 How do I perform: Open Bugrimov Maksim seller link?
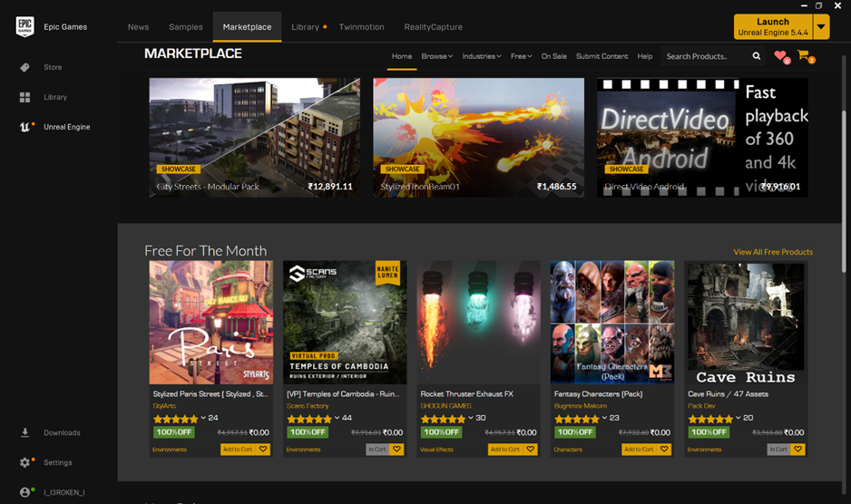point(580,406)
